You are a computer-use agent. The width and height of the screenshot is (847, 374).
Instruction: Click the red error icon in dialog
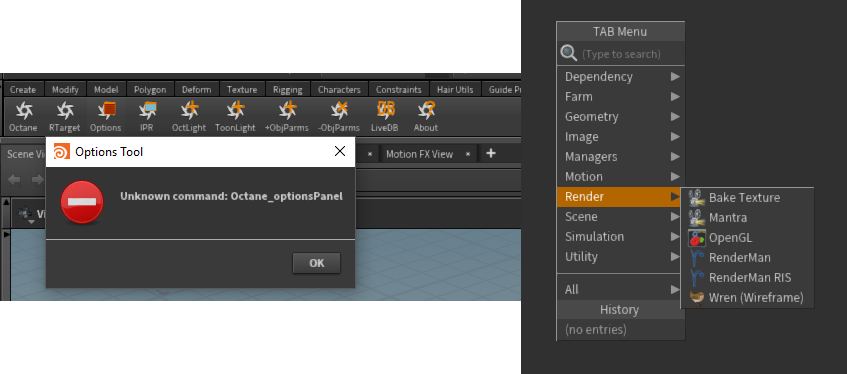point(82,202)
